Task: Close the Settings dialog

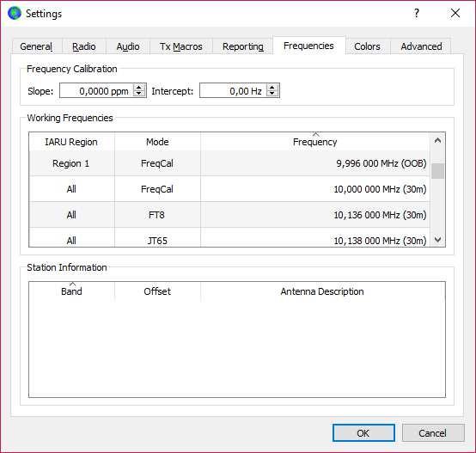Action: pyautogui.click(x=455, y=13)
